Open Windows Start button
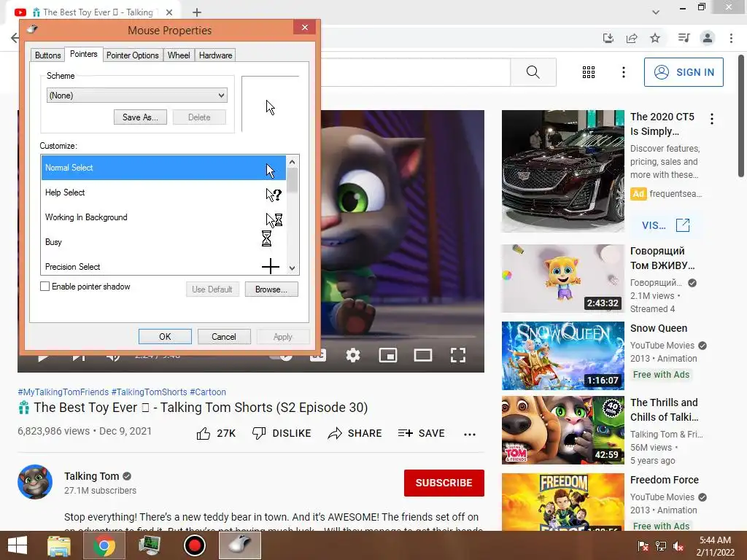The image size is (747, 560). (x=18, y=545)
